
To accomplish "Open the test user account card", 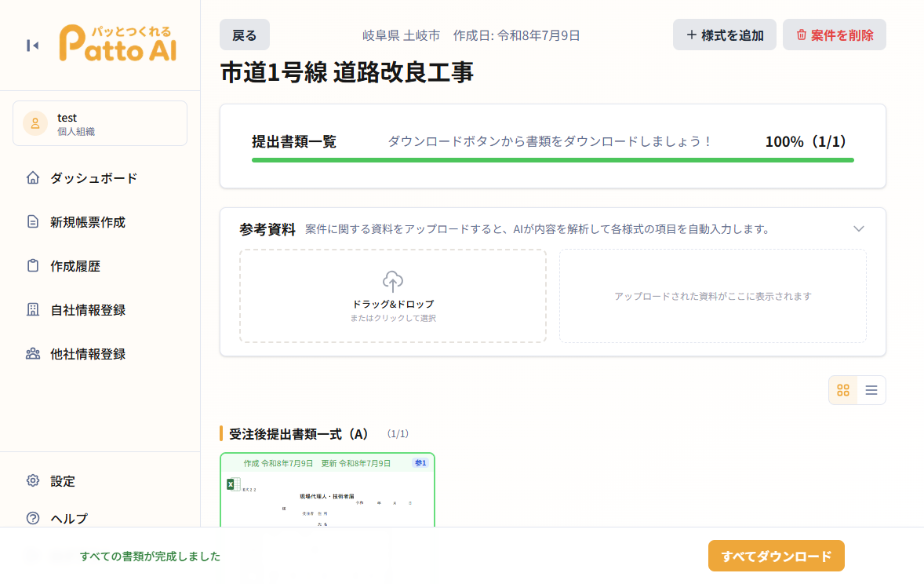I will coord(100,123).
